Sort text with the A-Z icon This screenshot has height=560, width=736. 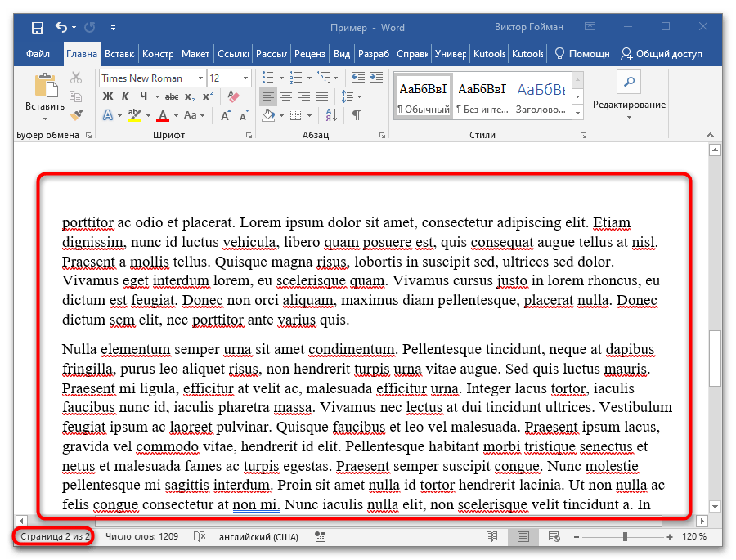[330, 115]
